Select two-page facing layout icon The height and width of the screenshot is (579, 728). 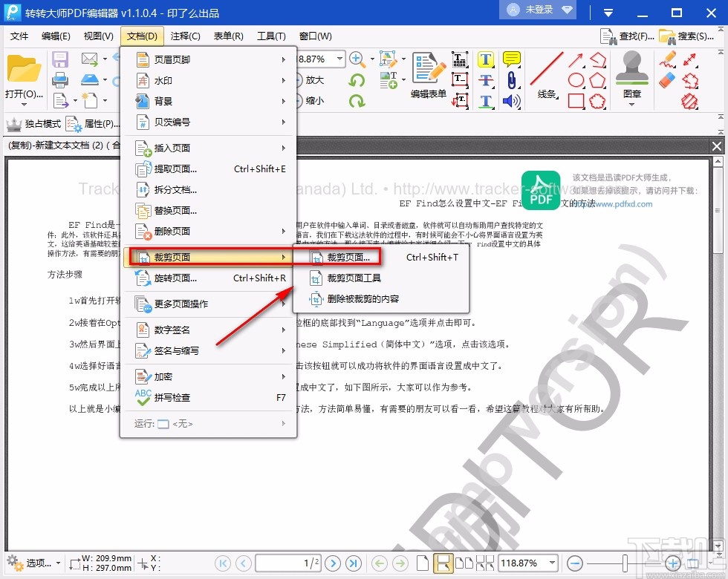[x=464, y=563]
